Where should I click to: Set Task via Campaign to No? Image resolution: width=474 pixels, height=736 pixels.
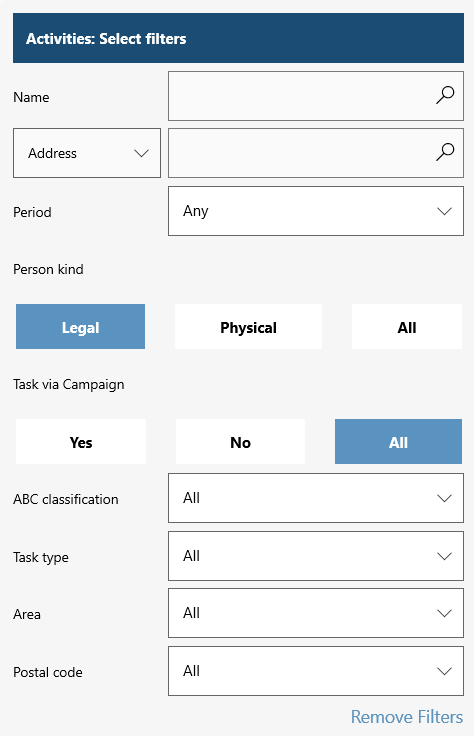[x=240, y=442]
